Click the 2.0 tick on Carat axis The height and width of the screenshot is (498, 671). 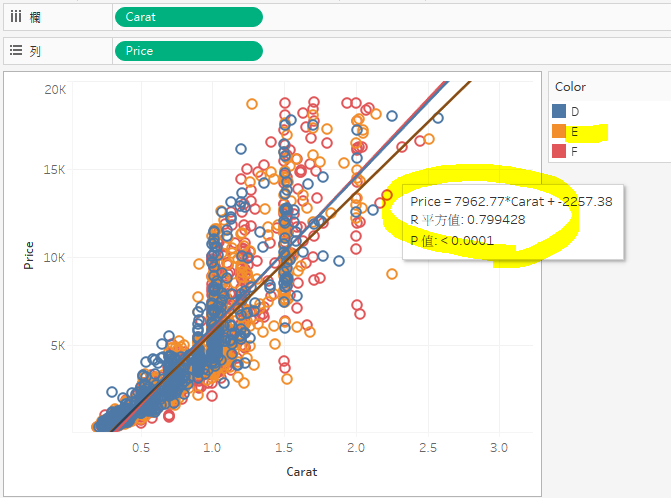click(x=356, y=448)
